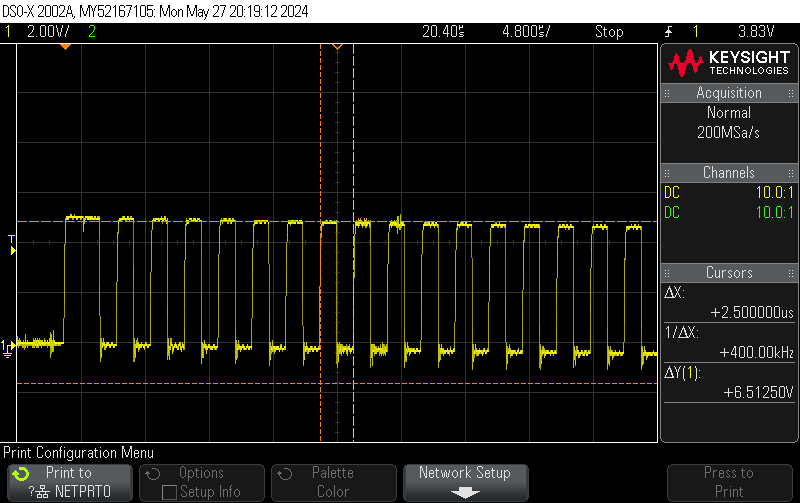Click the 200MSa/s sample rate text
The width and height of the screenshot is (800, 503).
pos(729,133)
